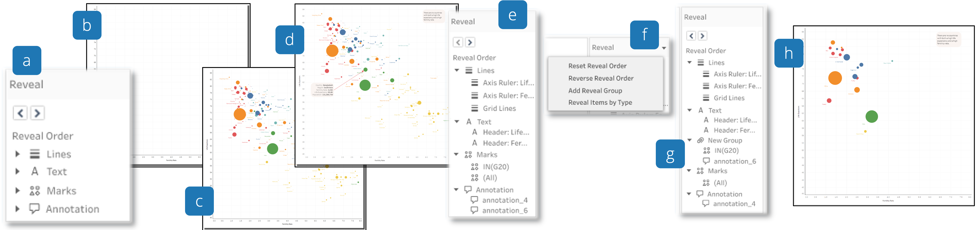Click the annotation_6 icon under the Annotation group
Image resolution: width=980 pixels, height=230 pixels.
click(474, 210)
